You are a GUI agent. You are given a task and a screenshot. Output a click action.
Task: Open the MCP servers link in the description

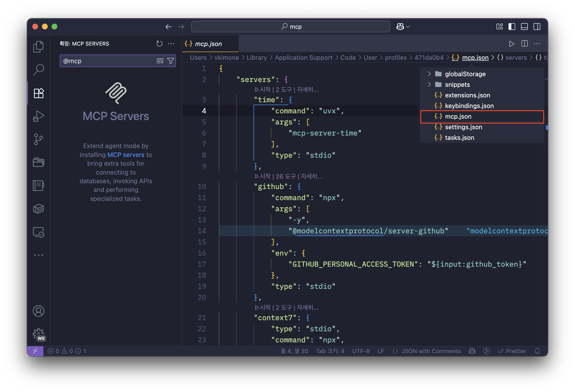coord(126,155)
